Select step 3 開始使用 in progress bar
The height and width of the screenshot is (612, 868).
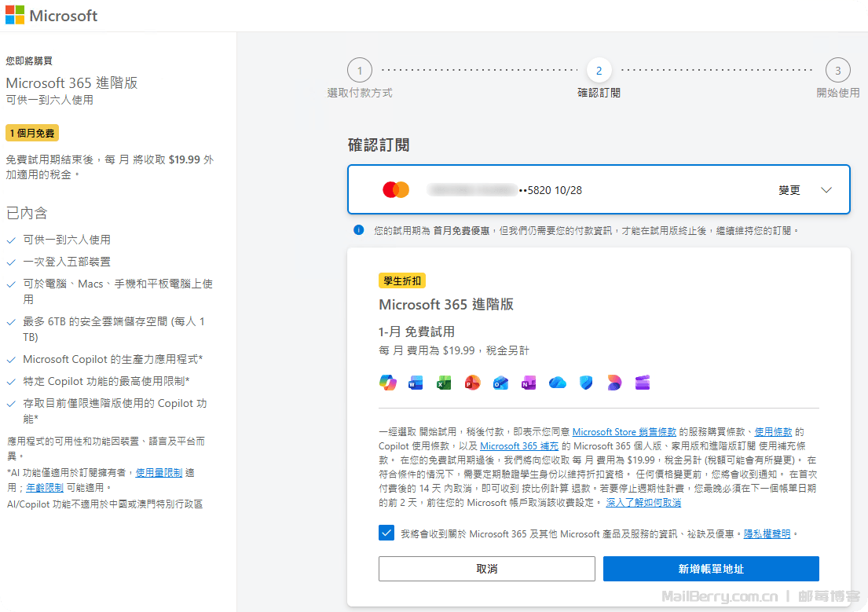click(x=837, y=71)
